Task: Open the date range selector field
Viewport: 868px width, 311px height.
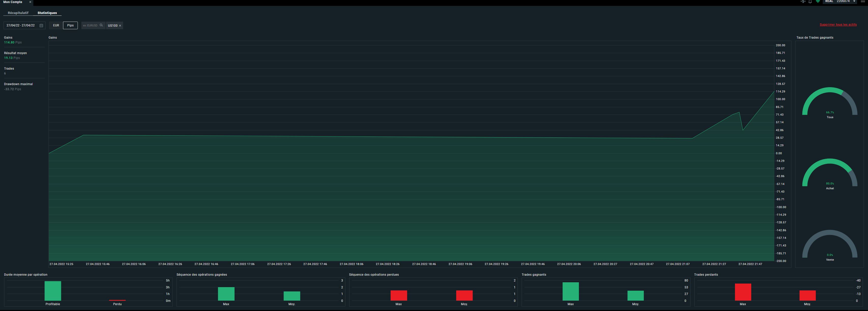Action: [x=21, y=26]
